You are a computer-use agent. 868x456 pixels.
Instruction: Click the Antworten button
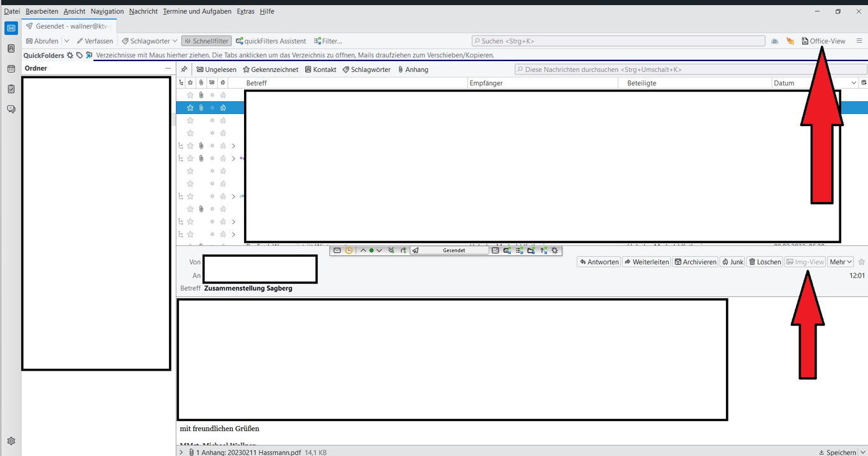pyautogui.click(x=599, y=262)
